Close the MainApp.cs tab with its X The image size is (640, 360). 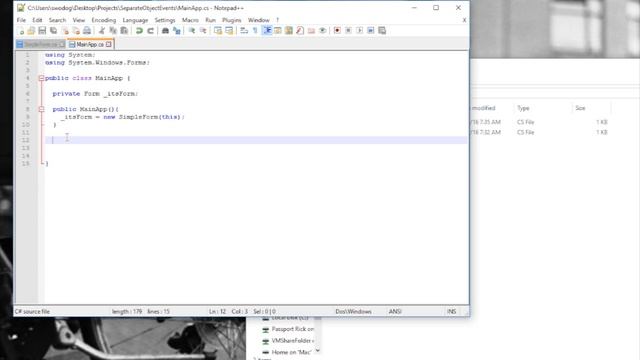[x=109, y=44]
